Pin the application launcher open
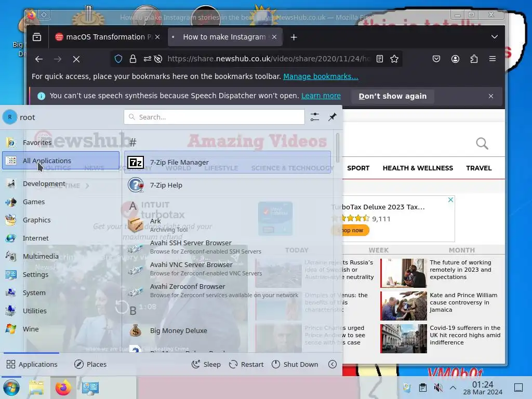The width and height of the screenshot is (532, 399). coord(332,117)
